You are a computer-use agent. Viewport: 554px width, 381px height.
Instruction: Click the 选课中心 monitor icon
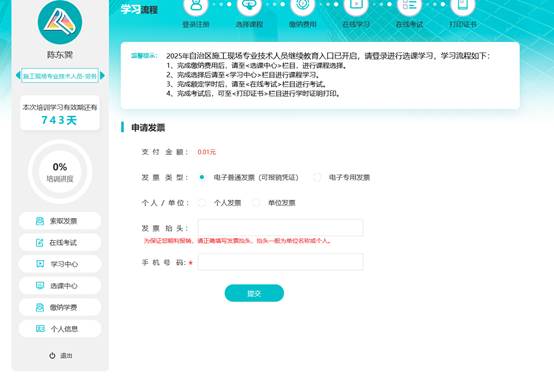(x=40, y=286)
